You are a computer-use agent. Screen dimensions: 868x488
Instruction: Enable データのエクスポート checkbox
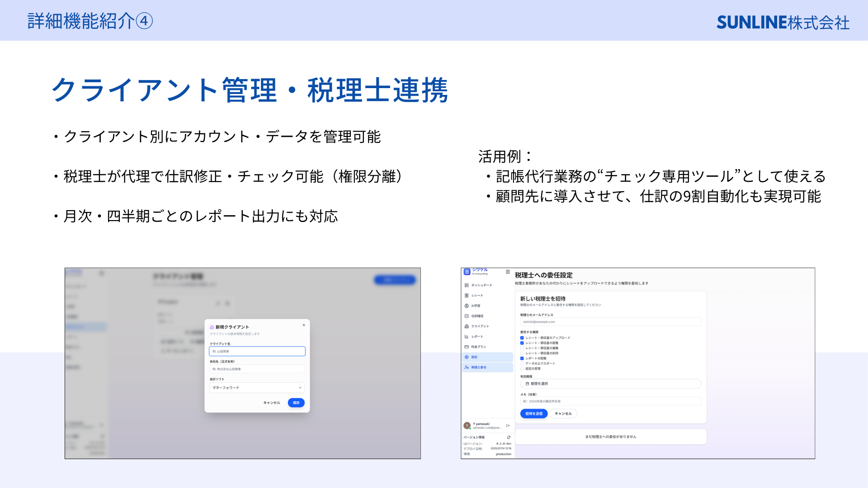[x=522, y=363]
